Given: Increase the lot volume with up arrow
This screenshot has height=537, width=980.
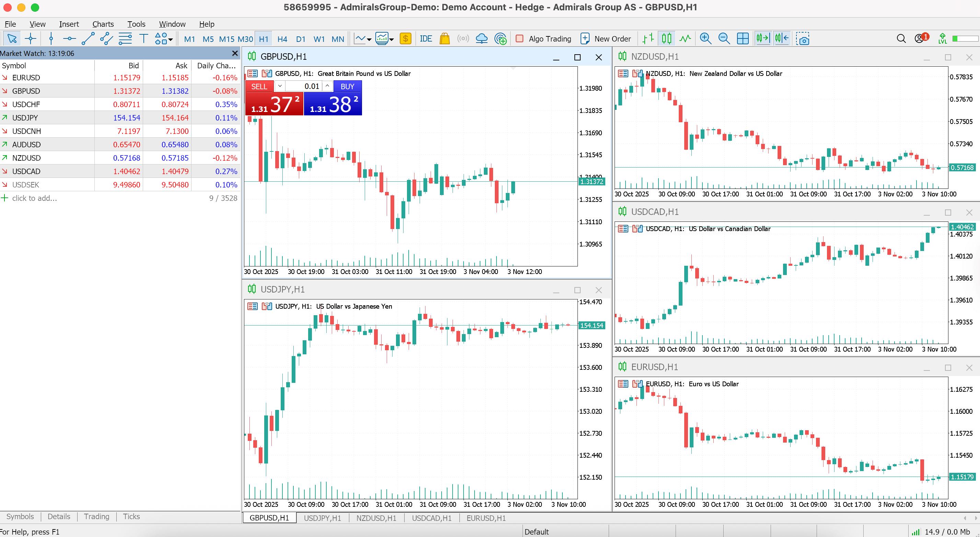Looking at the screenshot, I should (x=327, y=86).
